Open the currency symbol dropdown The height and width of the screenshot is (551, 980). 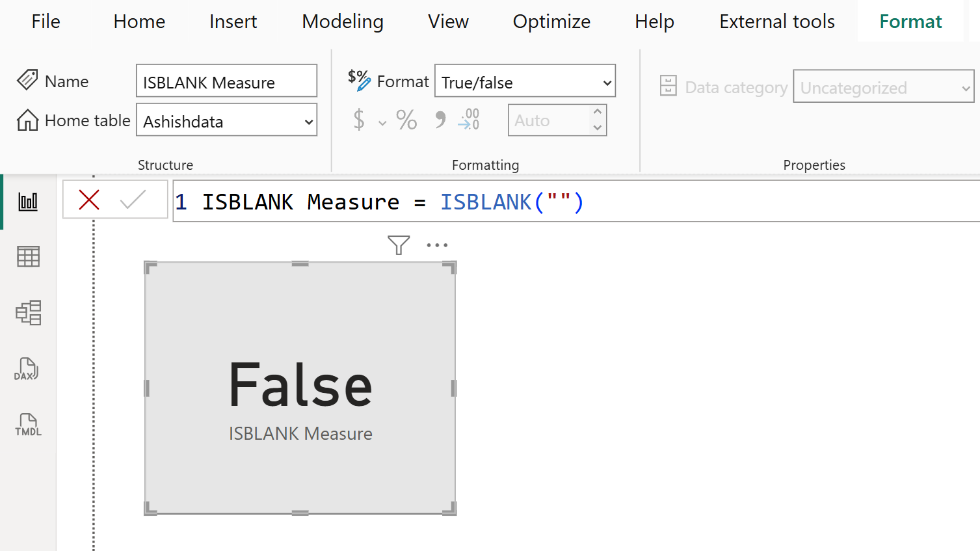point(382,121)
